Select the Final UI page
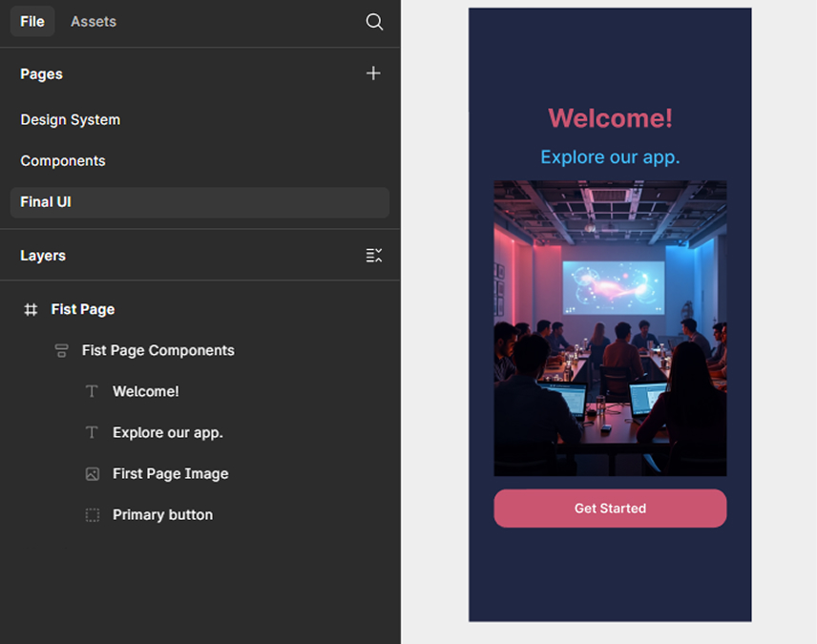This screenshot has width=817, height=644. pyautogui.click(x=200, y=202)
